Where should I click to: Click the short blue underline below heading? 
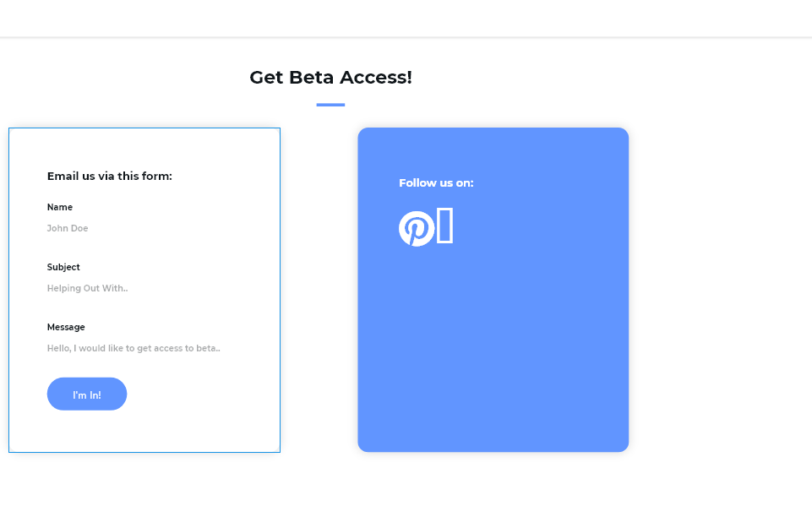(x=330, y=105)
